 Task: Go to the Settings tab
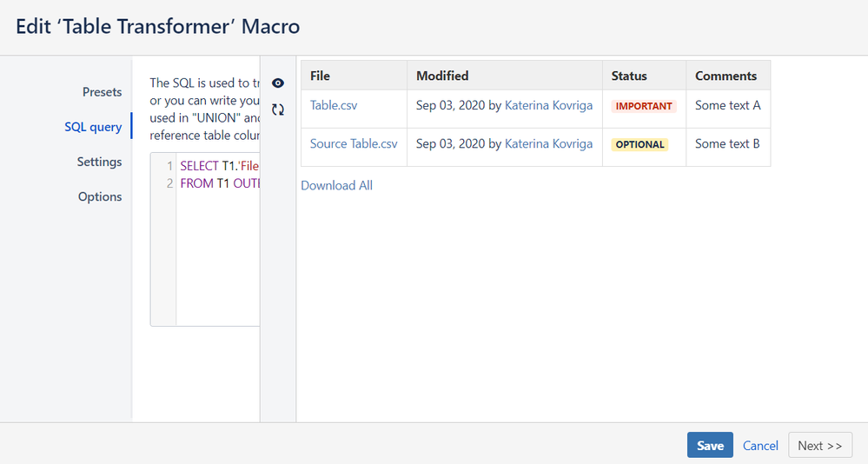pyautogui.click(x=99, y=162)
